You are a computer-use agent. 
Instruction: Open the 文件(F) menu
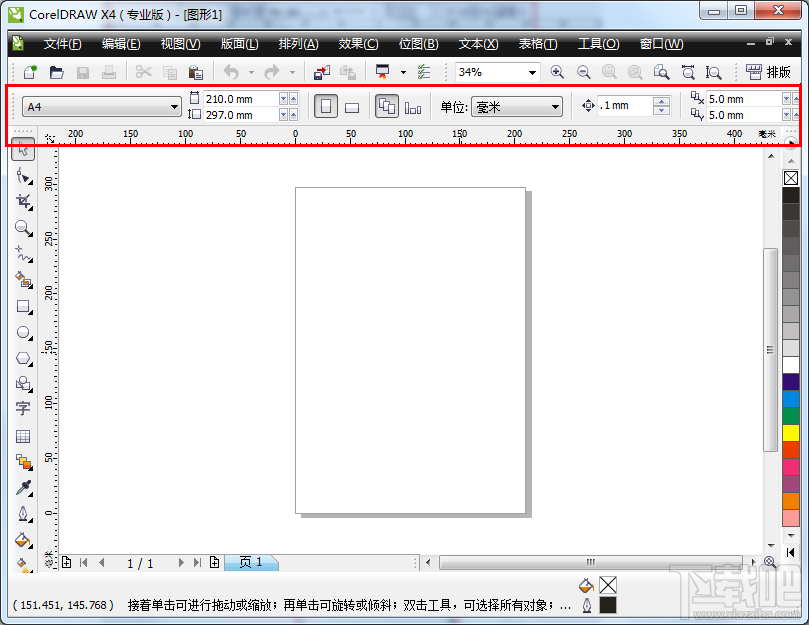coord(62,44)
